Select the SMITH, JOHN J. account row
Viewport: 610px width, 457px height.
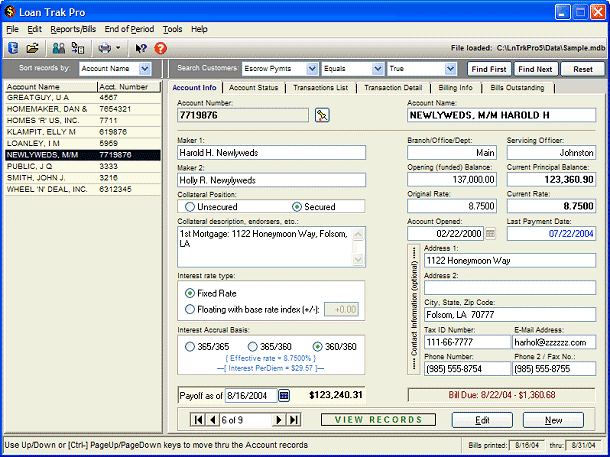point(82,178)
